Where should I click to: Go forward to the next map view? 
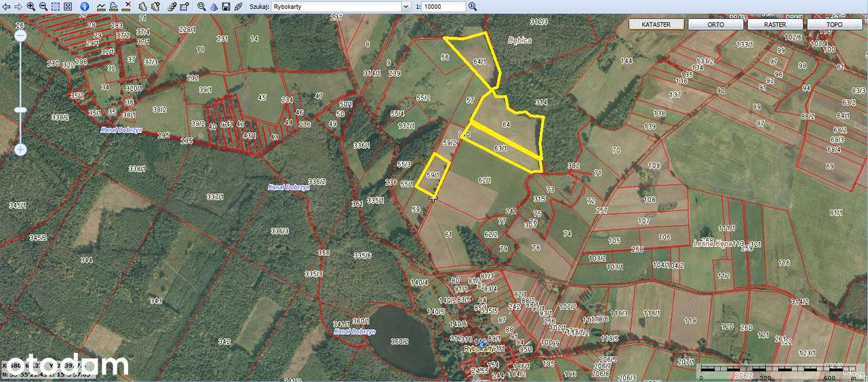[x=18, y=7]
